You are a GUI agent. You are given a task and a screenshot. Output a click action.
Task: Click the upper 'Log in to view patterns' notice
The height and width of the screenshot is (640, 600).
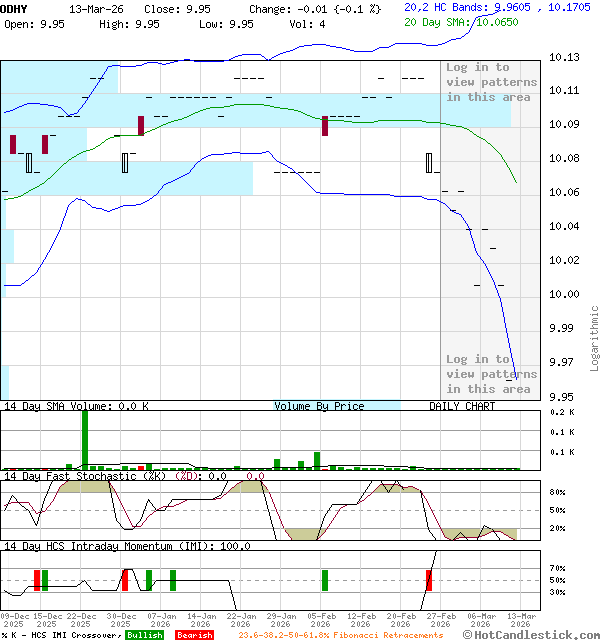coord(490,82)
